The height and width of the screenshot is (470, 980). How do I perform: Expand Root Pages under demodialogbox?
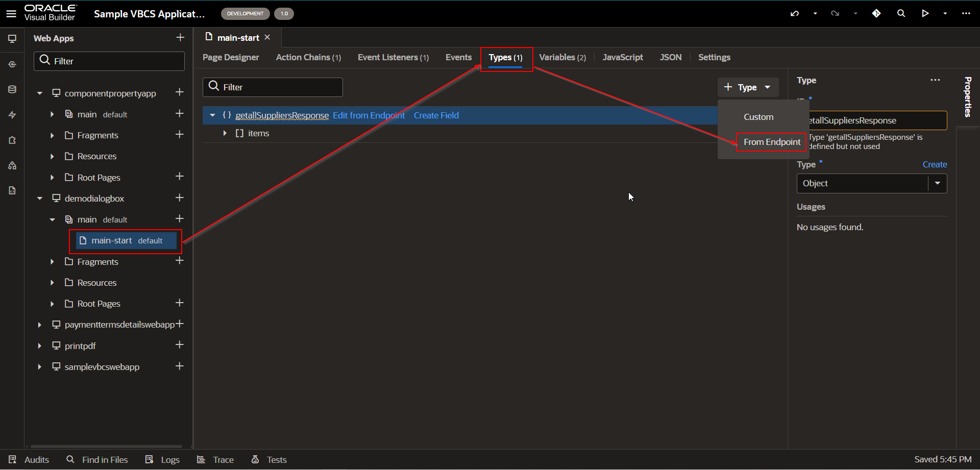point(52,304)
